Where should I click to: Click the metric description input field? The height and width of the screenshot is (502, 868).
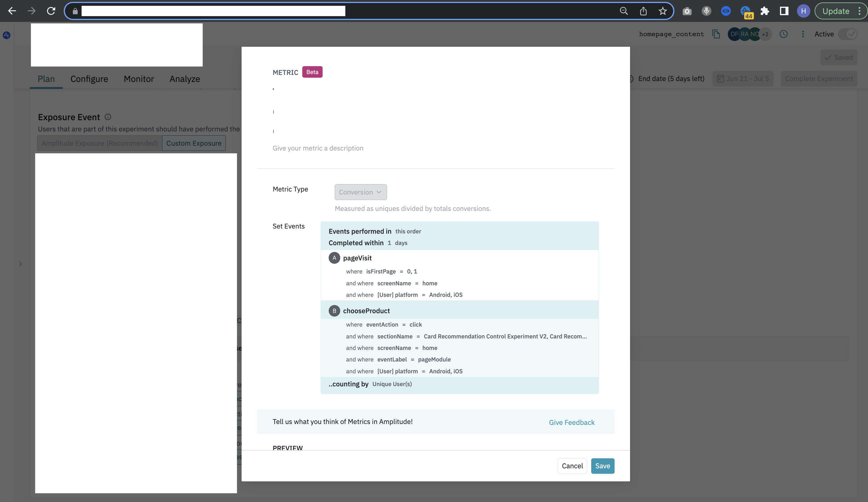coord(318,148)
